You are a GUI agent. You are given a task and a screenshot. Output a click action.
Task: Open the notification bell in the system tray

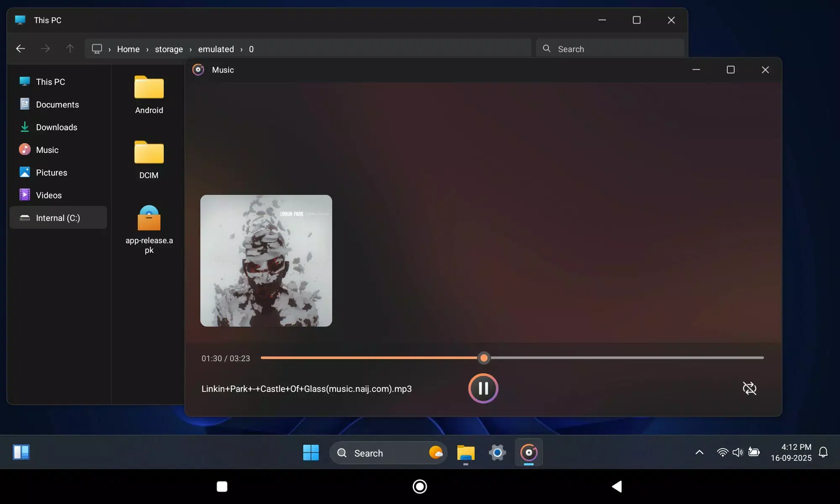823,452
